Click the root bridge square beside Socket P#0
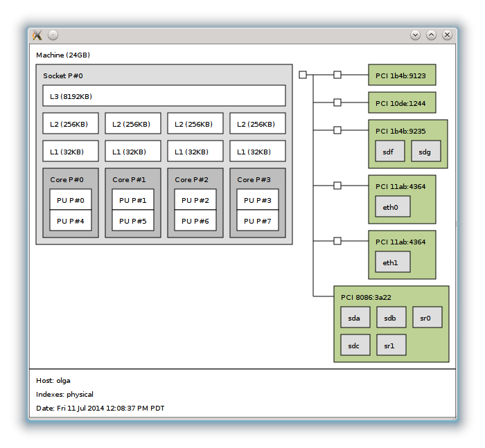Image resolution: width=485 pixels, height=448 pixels. click(303, 75)
